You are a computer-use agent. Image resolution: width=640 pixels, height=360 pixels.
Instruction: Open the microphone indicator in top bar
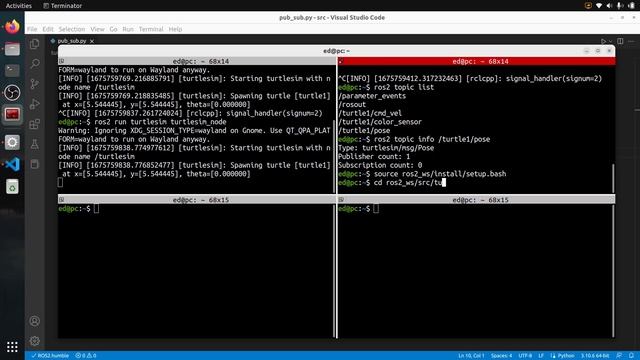coord(620,6)
